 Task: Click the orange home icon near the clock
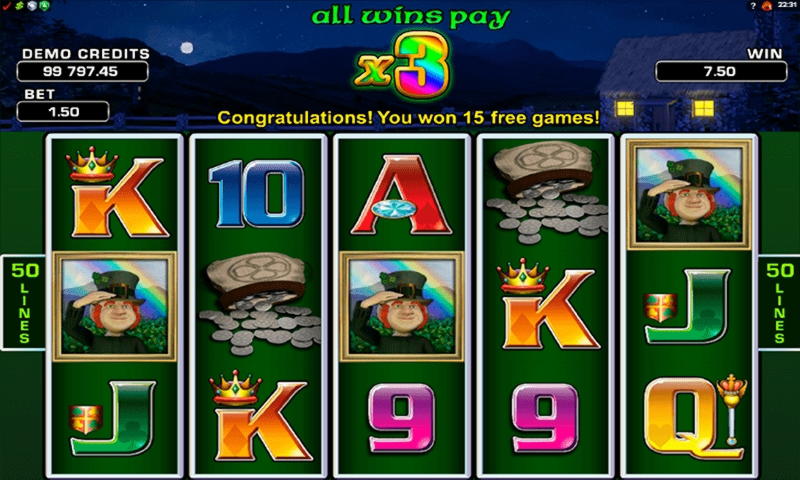click(x=766, y=6)
